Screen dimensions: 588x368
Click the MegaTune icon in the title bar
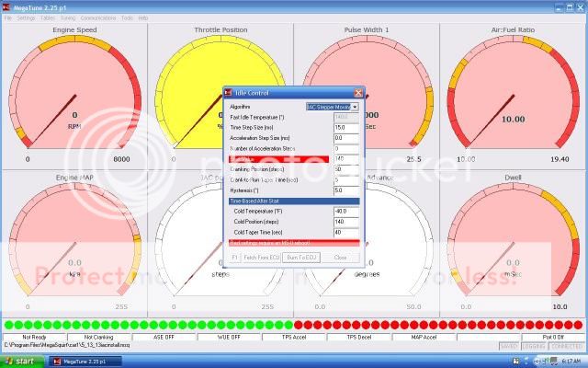tap(7, 6)
